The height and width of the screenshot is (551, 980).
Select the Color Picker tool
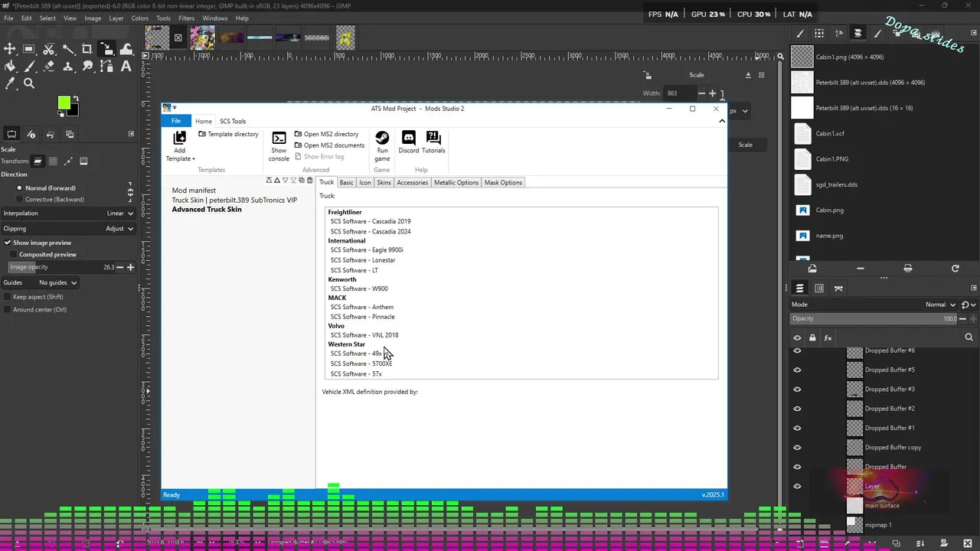tap(10, 83)
